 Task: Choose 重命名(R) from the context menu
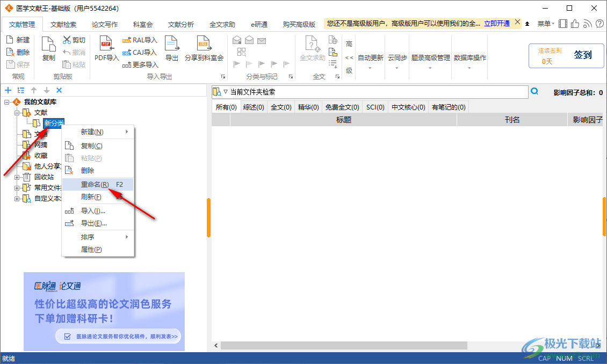pos(98,185)
